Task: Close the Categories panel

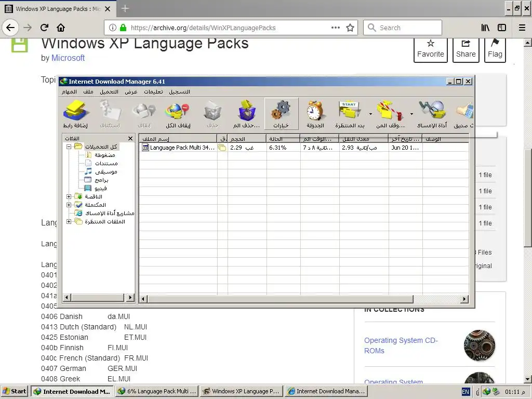Action: tap(130, 138)
